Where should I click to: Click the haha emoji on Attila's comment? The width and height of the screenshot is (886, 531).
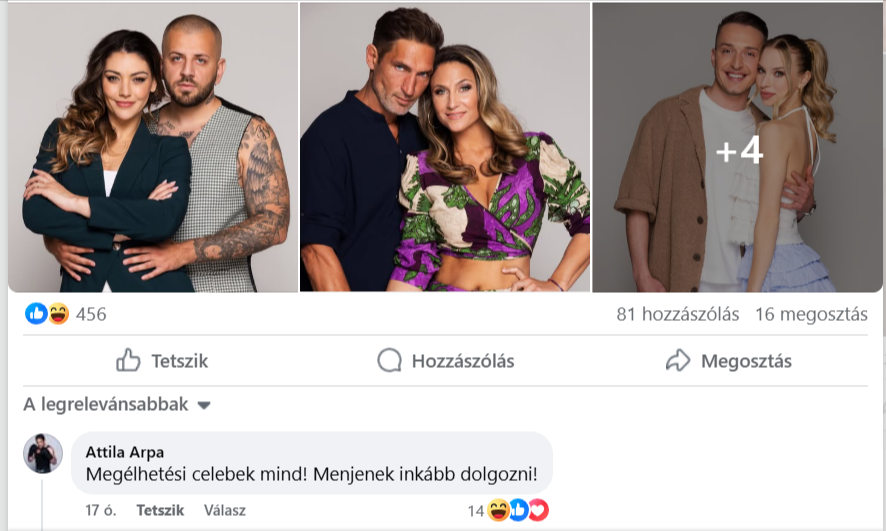(499, 511)
